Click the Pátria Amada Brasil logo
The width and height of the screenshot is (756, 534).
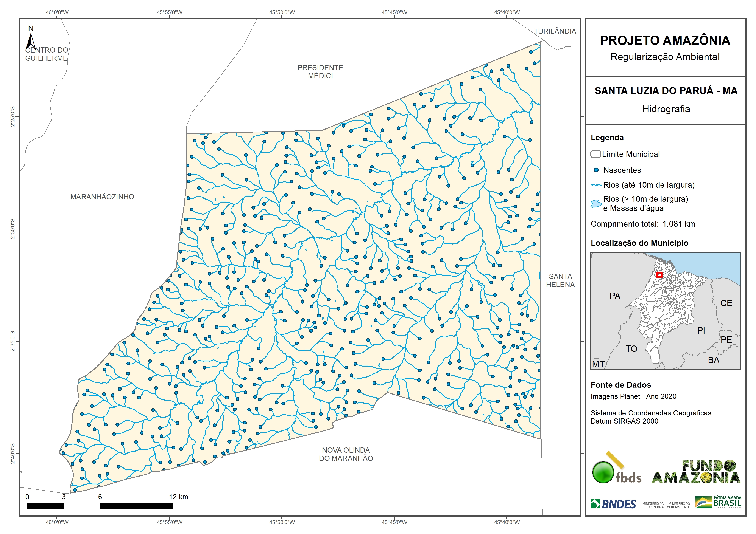(x=718, y=502)
